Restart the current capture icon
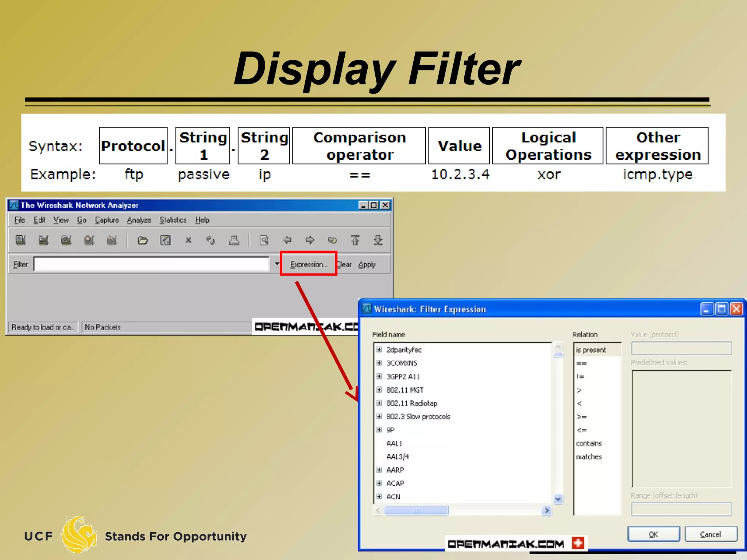The width and height of the screenshot is (747, 560). tap(112, 240)
